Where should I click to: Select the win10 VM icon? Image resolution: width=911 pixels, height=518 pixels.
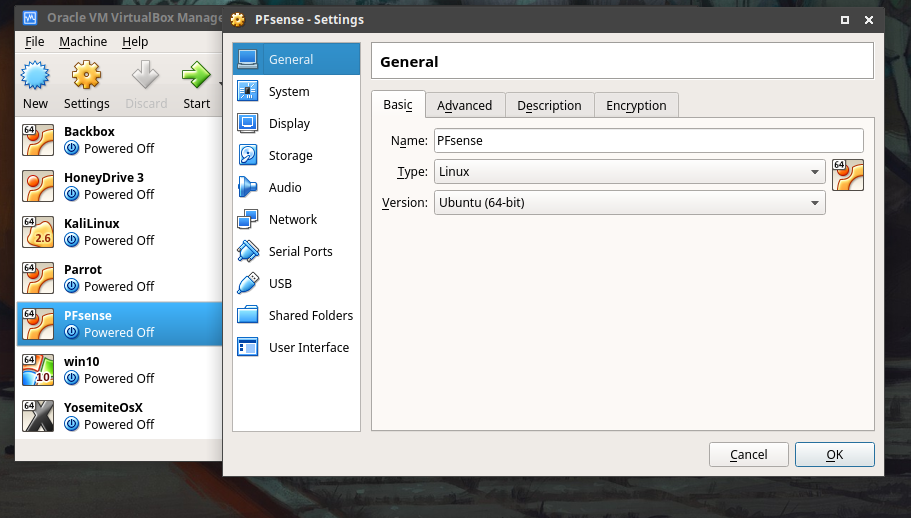tap(38, 370)
